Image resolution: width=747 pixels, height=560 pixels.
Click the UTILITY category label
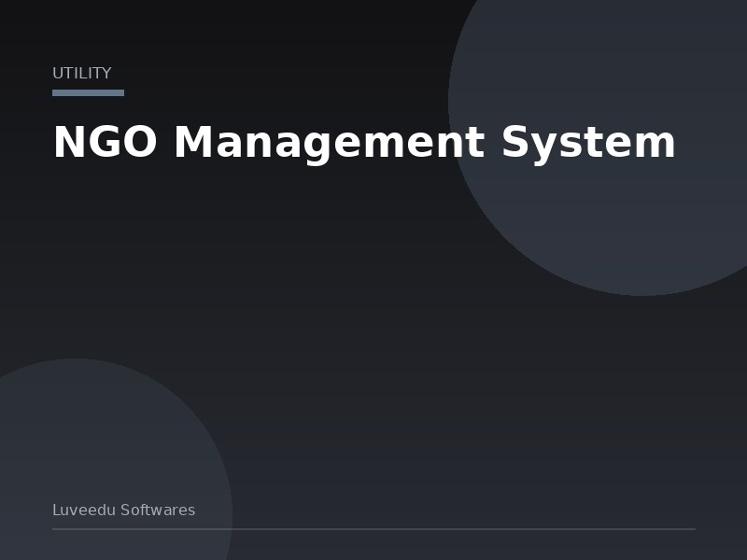(81, 74)
